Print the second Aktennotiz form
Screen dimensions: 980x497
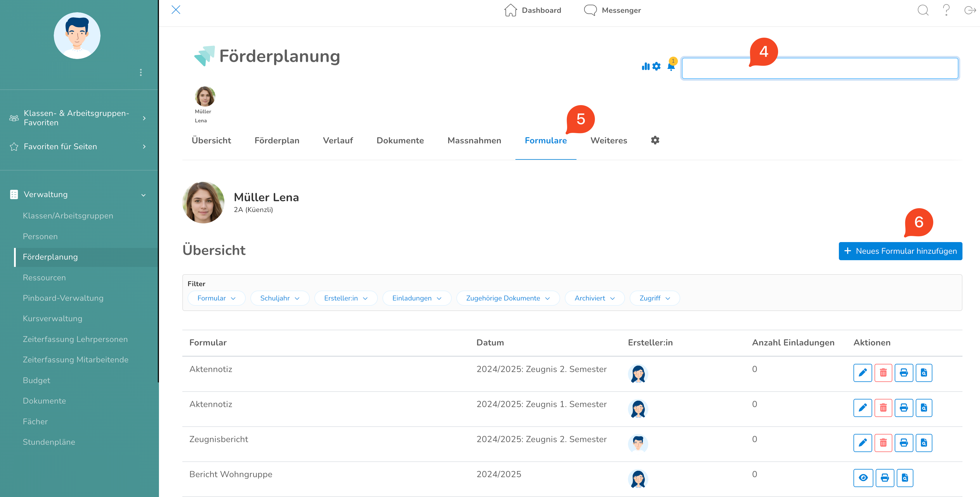pos(903,408)
